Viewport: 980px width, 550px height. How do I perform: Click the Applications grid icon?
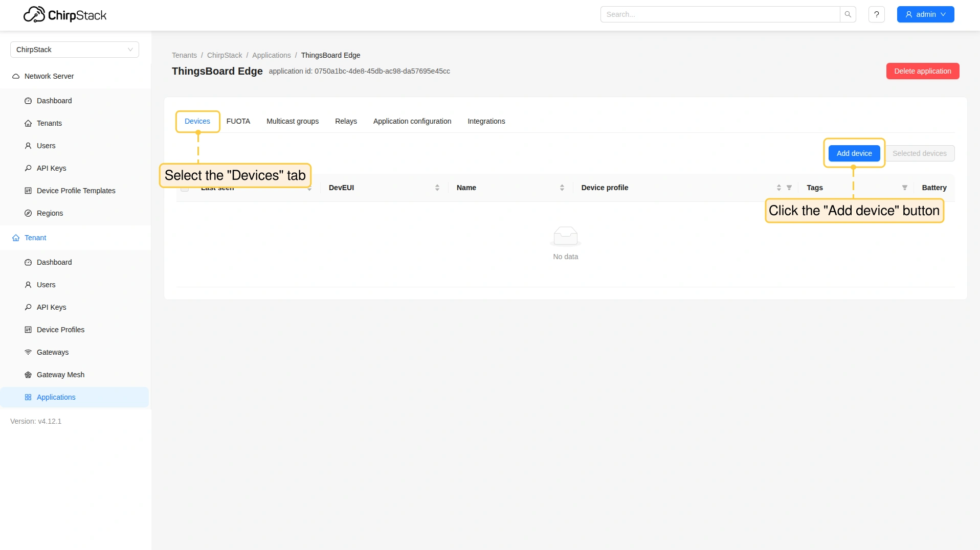pos(28,397)
